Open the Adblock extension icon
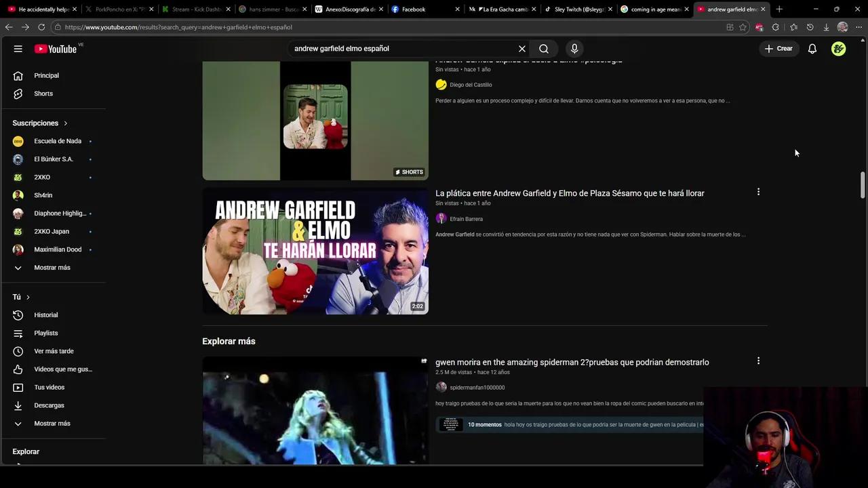 point(759,27)
